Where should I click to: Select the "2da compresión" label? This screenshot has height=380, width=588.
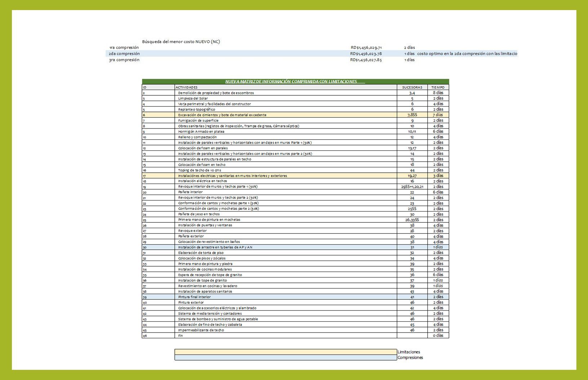[124, 54]
